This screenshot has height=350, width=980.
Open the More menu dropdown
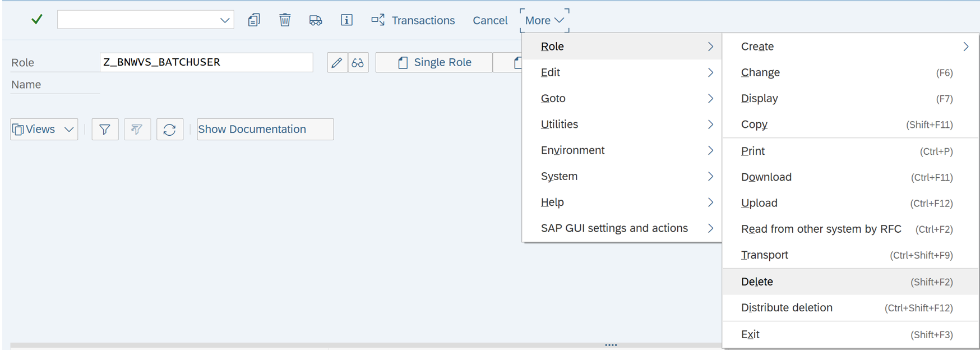click(544, 20)
